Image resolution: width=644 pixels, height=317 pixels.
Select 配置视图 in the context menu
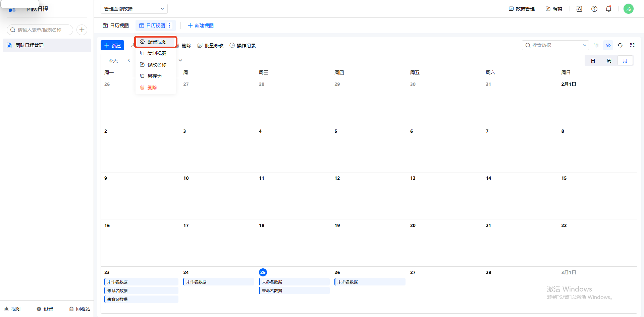pyautogui.click(x=156, y=42)
